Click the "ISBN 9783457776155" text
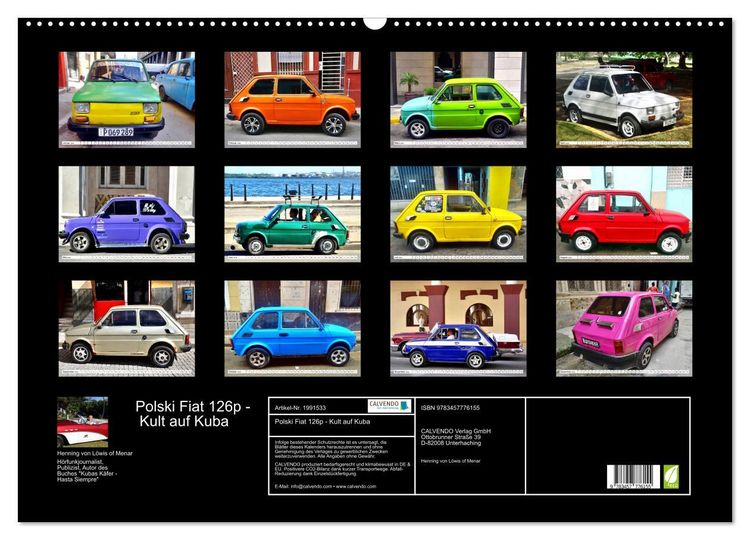 tap(450, 408)
